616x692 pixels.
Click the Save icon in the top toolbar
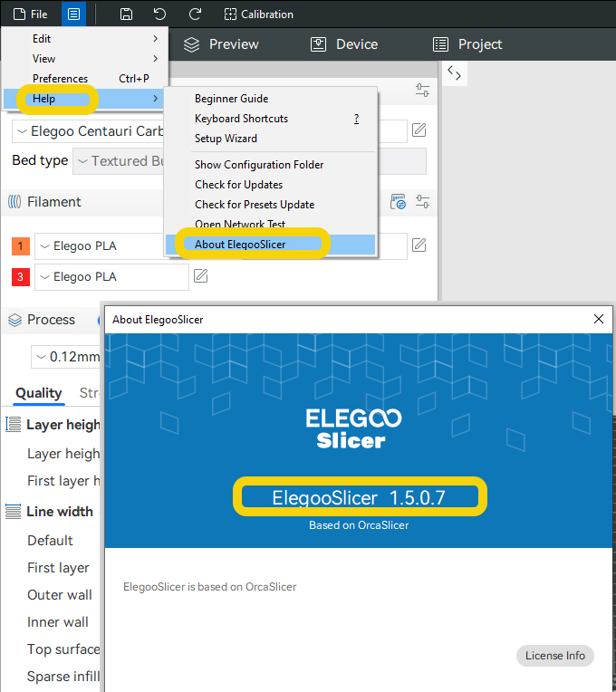127,14
